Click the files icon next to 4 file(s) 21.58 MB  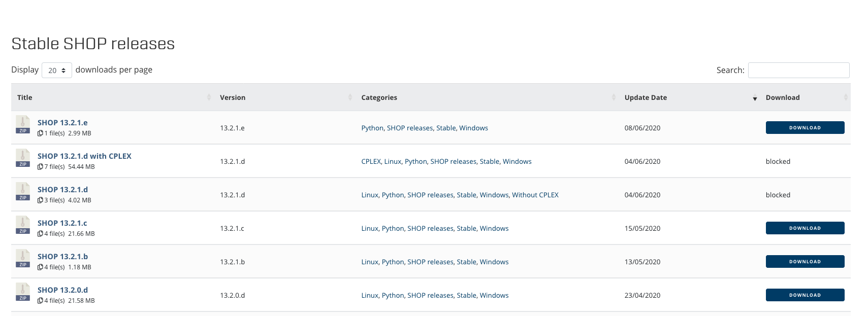[x=40, y=301]
